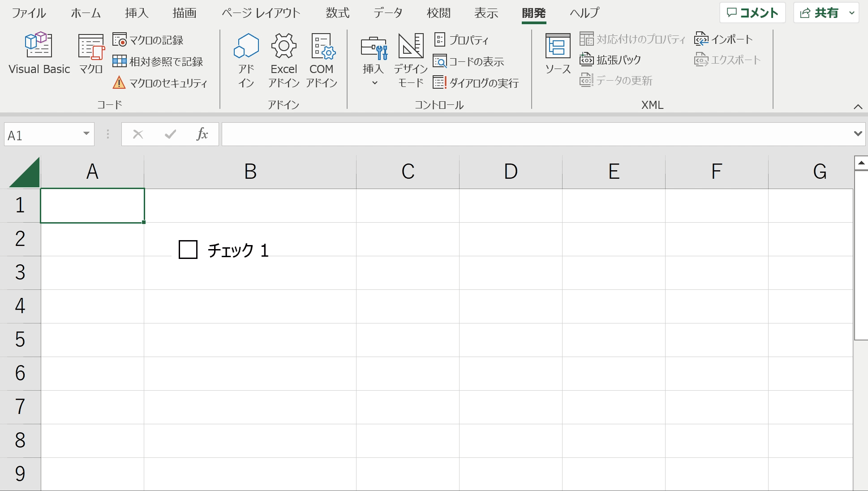
Task: Open the ファイル menu tab
Action: point(29,13)
